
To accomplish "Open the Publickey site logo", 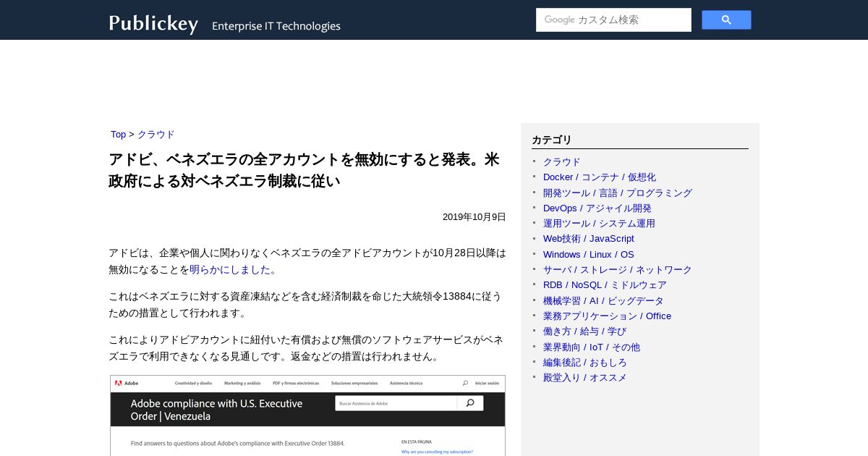I will click(153, 24).
